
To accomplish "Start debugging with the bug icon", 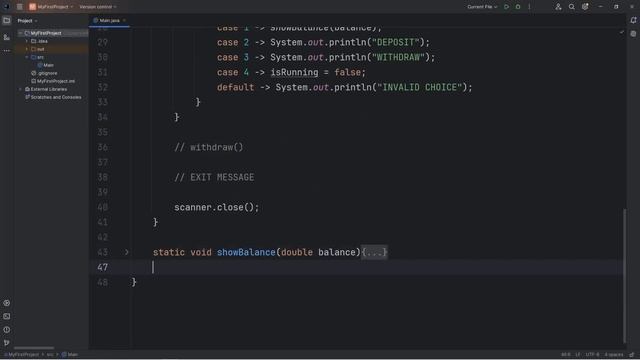I will [518, 7].
